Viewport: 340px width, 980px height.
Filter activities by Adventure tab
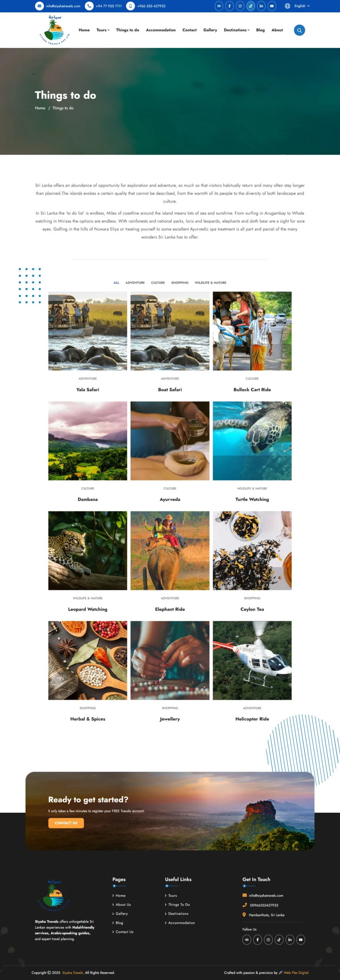click(x=135, y=283)
